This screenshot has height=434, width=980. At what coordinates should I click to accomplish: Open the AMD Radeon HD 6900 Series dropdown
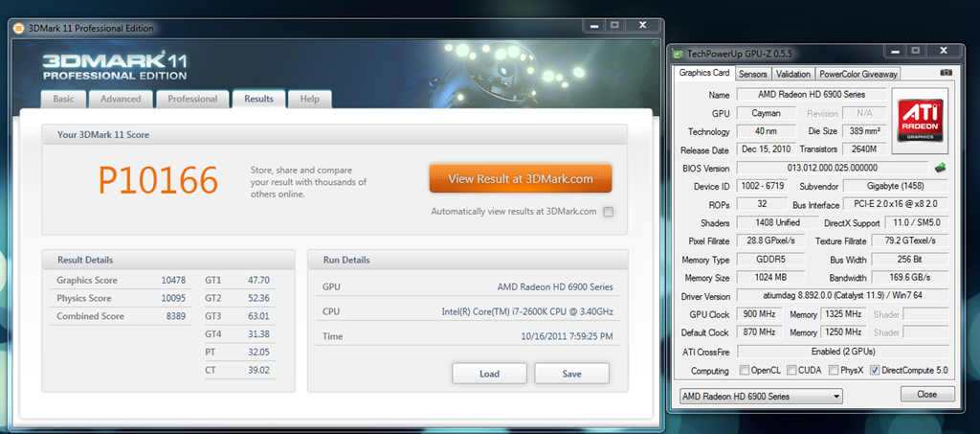coord(761,397)
